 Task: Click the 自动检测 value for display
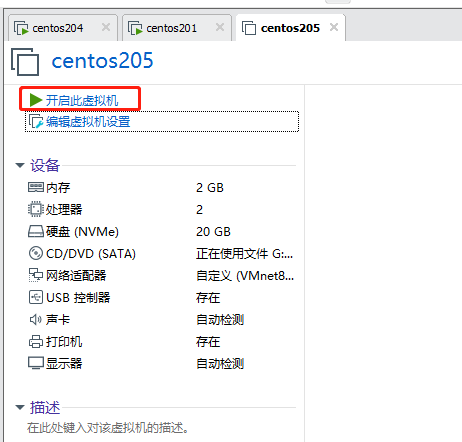pyautogui.click(x=220, y=364)
